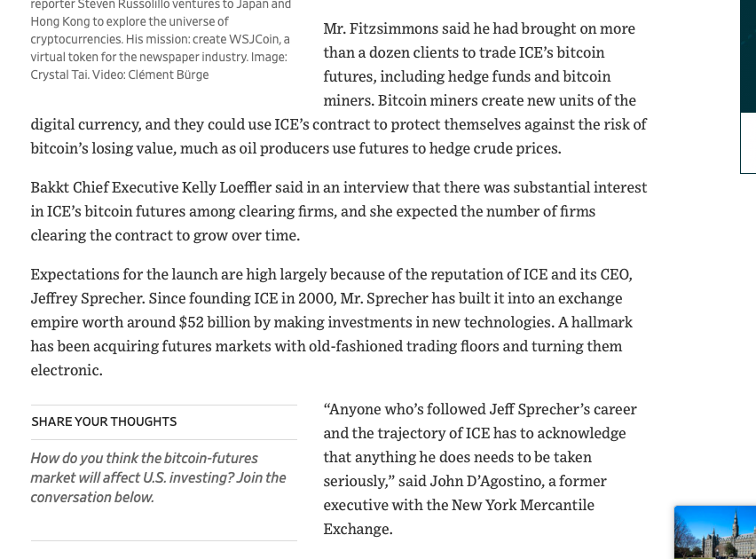This screenshot has height=559, width=756.
Task: Click the white outlined sidebar box
Action: 748,143
